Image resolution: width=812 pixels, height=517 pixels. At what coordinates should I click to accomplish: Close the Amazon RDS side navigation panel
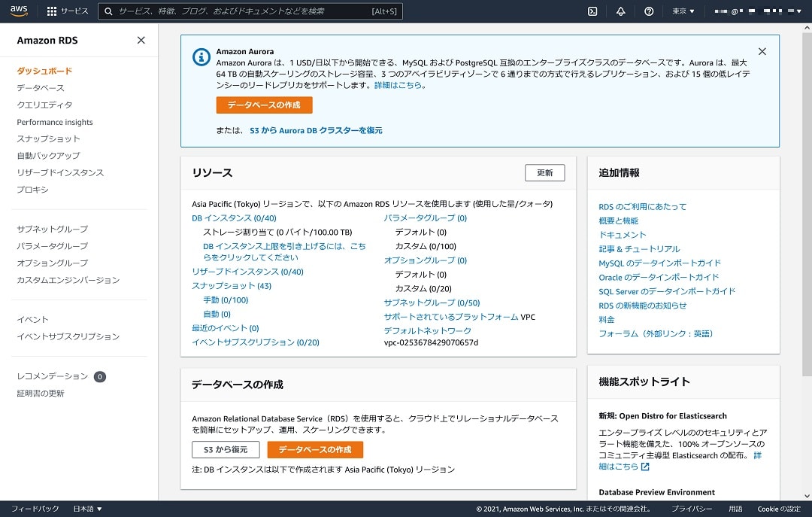click(141, 41)
